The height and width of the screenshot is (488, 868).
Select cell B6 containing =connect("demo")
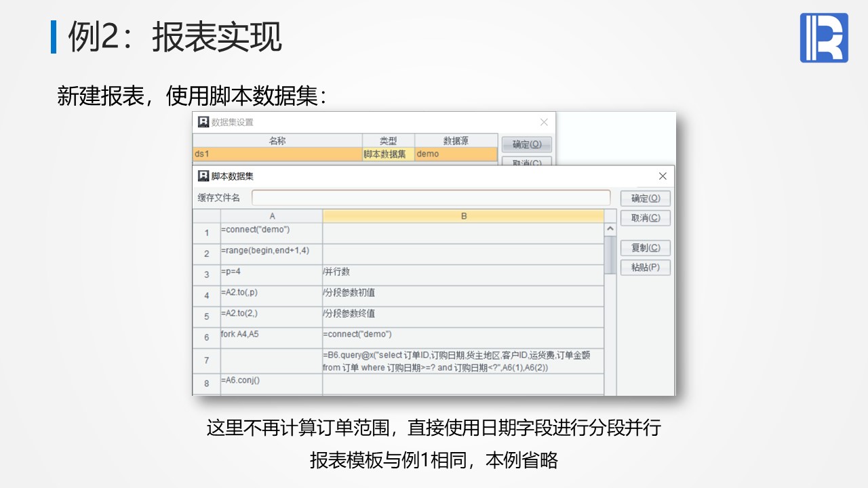coord(463,338)
